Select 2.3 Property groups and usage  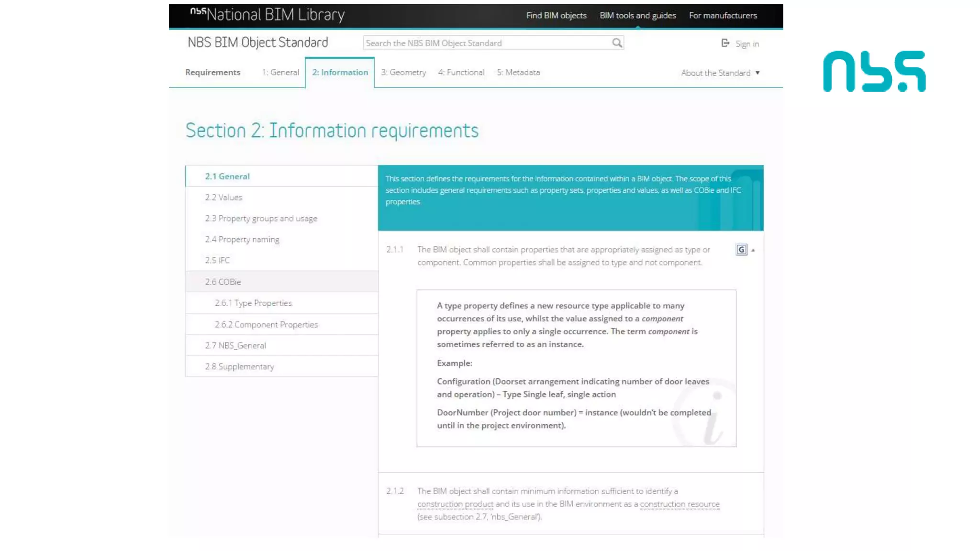(261, 219)
